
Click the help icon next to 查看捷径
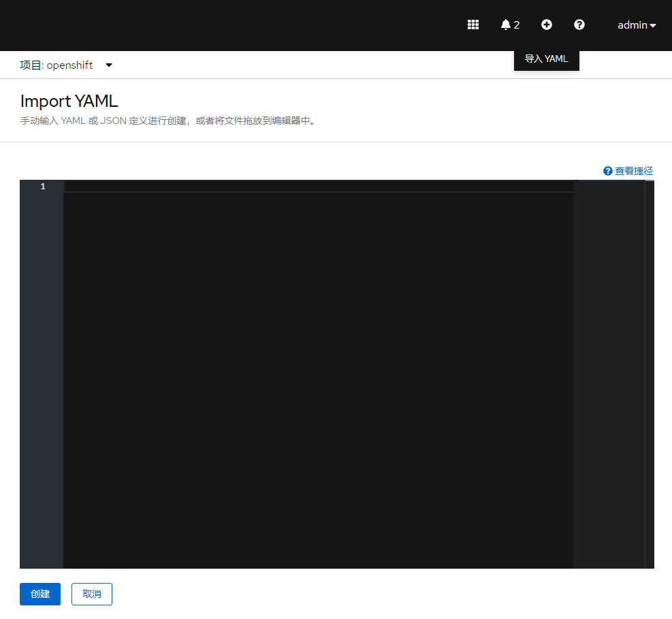607,170
